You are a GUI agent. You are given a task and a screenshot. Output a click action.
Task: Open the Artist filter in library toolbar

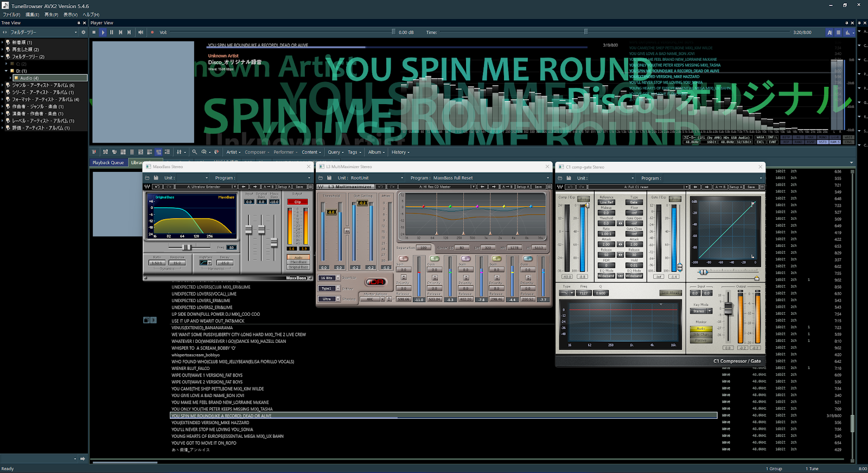click(x=233, y=152)
